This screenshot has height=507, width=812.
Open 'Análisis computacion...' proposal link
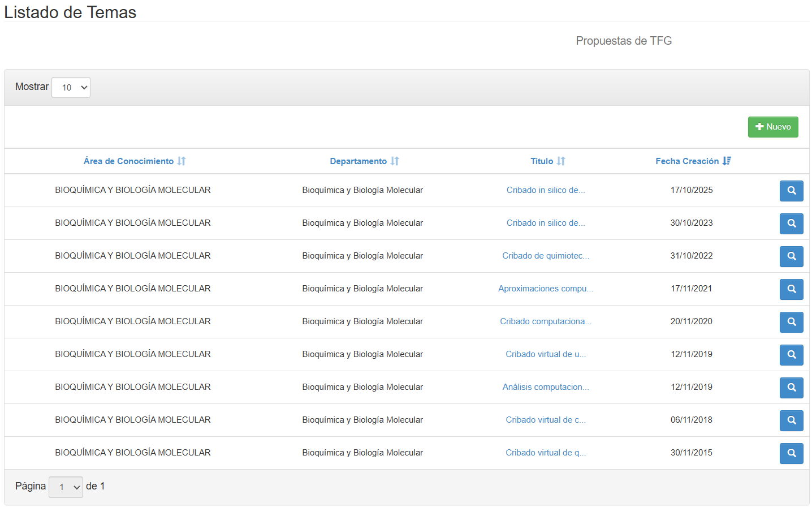click(545, 387)
